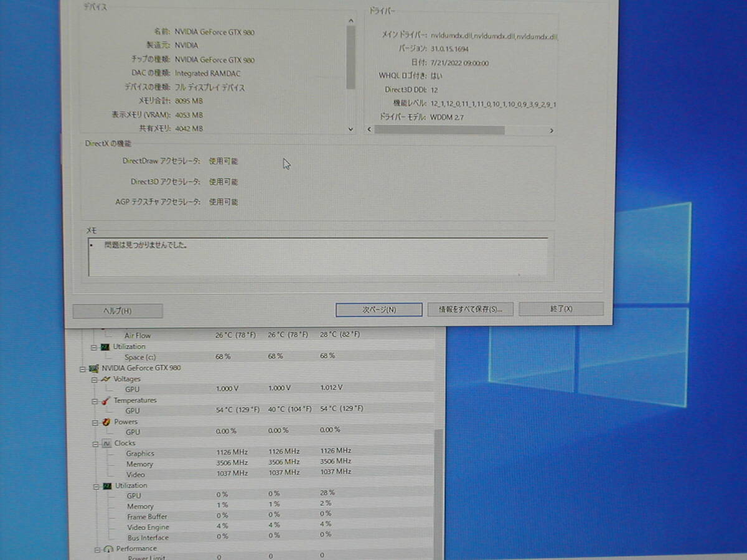Click the フル ディスプレイ デバイス device type value
The width and height of the screenshot is (747, 560).
210,88
